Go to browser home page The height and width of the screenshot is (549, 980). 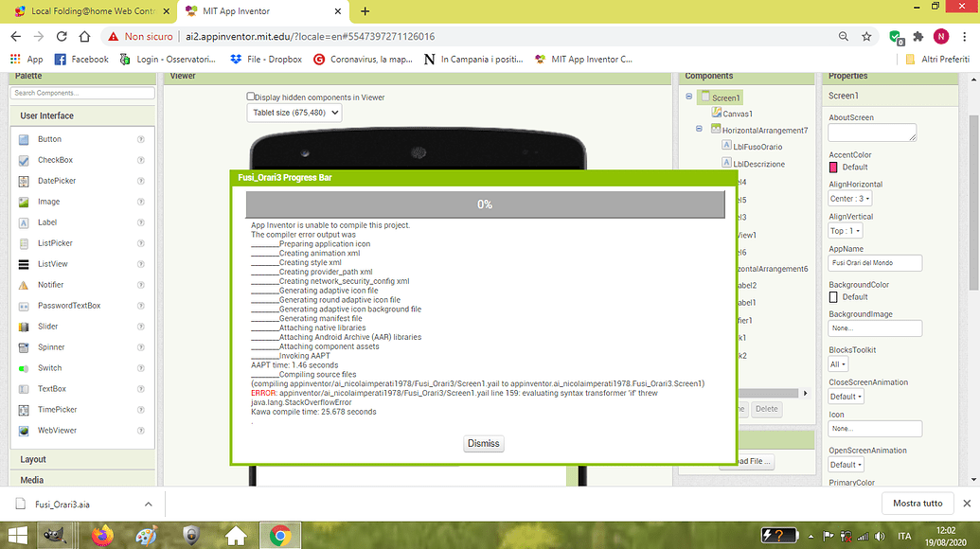[84, 36]
